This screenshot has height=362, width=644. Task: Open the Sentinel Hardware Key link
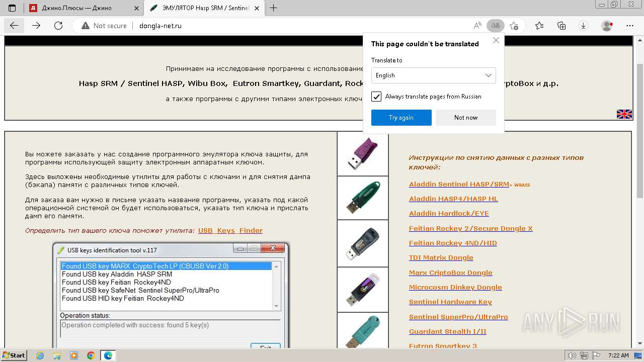click(450, 302)
